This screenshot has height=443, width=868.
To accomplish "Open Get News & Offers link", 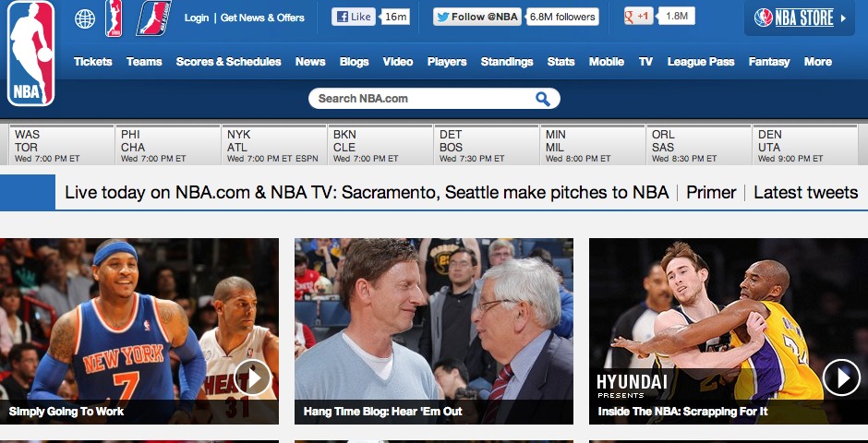I will point(262,18).
